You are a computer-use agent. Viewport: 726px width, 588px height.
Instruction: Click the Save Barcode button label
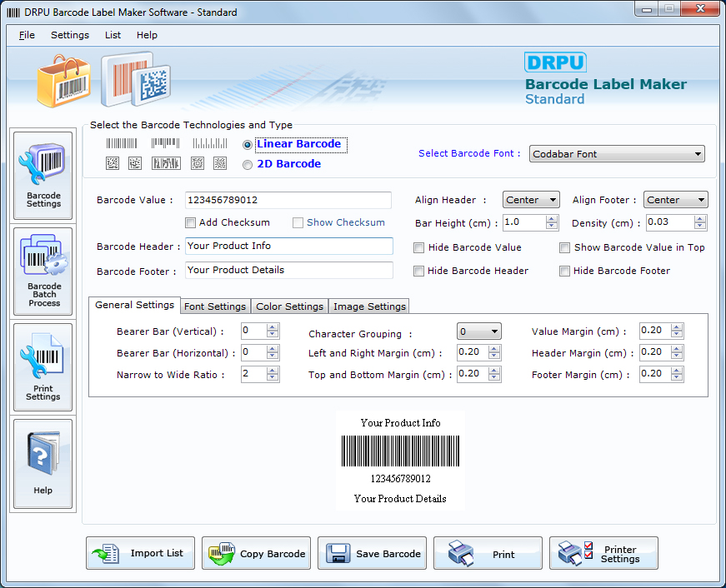[x=388, y=554]
